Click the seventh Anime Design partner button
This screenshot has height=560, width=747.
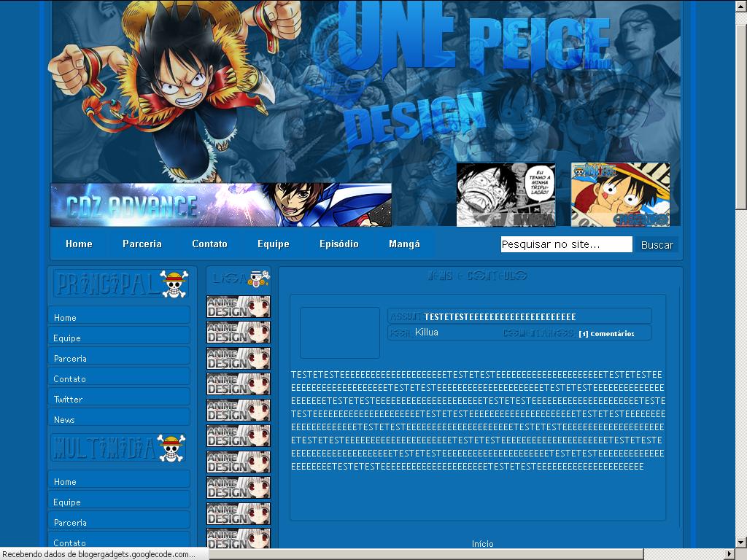(239, 462)
